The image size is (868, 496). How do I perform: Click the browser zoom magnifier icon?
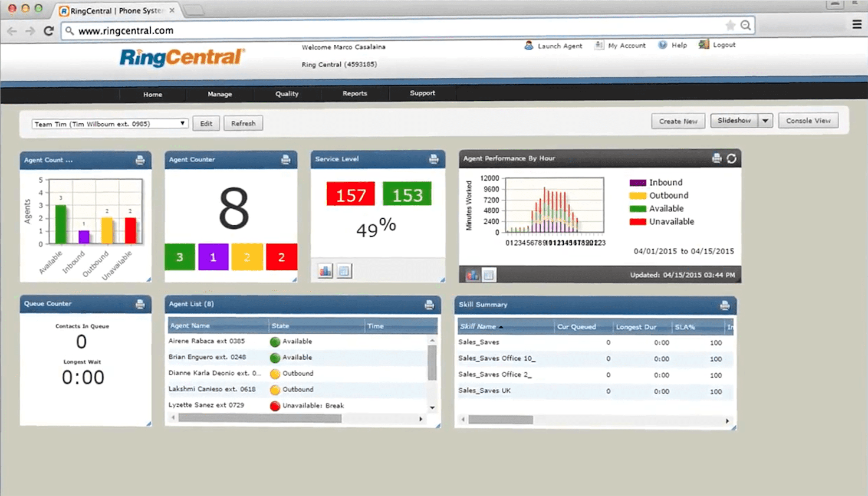[x=746, y=26]
